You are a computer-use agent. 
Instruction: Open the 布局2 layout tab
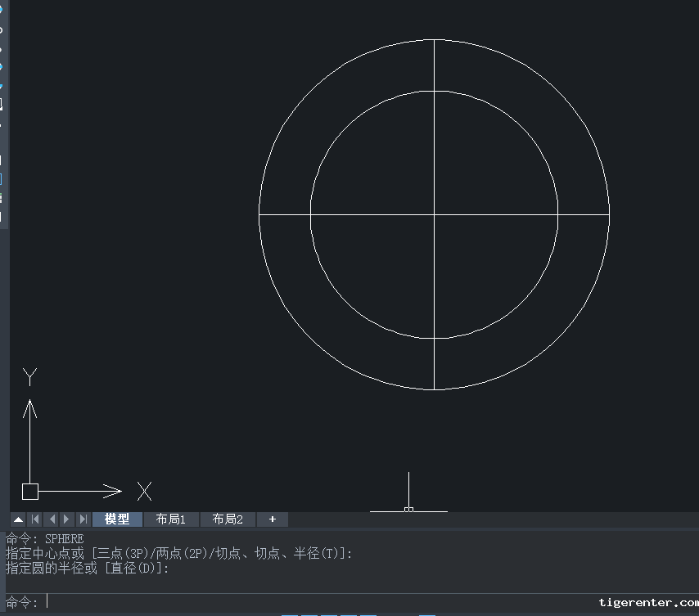tap(228, 519)
